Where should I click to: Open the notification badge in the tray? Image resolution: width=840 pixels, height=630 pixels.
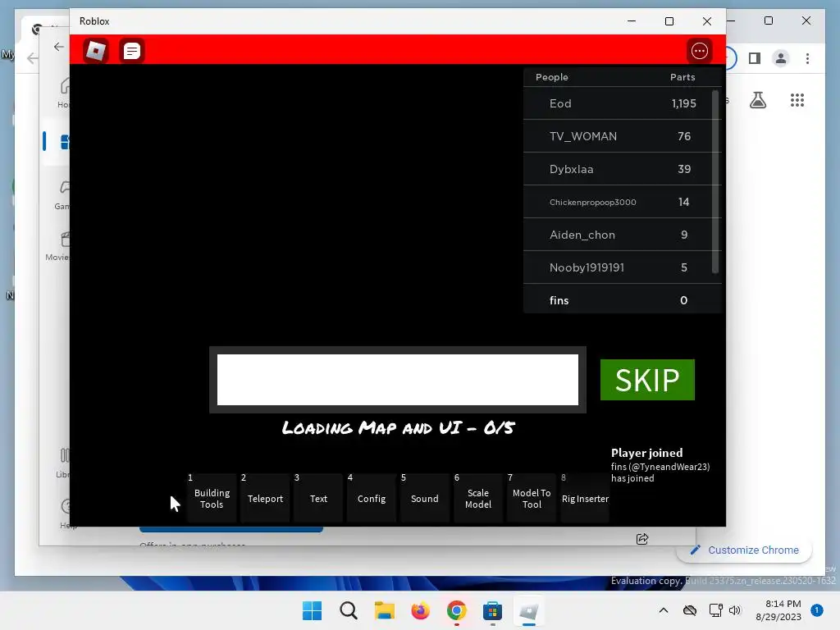pos(817,610)
